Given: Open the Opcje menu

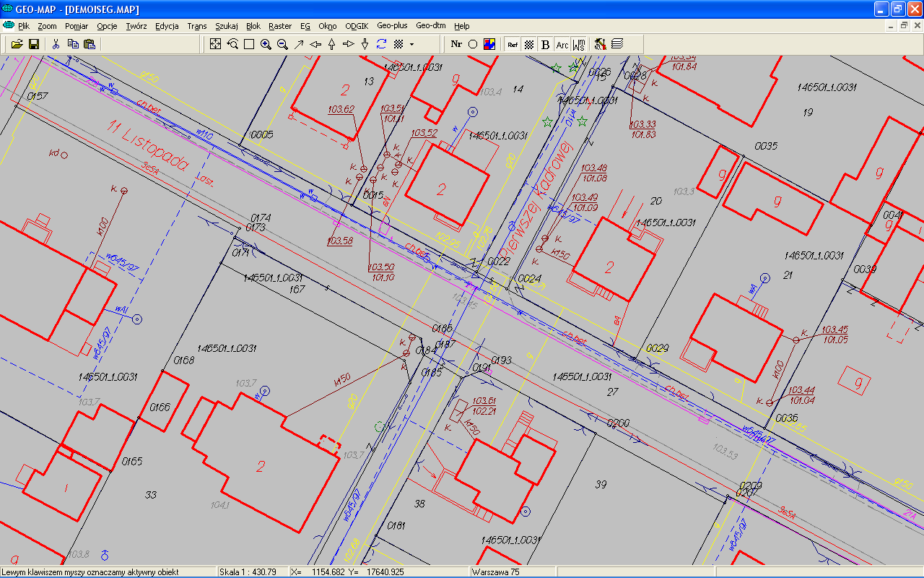Looking at the screenshot, I should 107,26.
